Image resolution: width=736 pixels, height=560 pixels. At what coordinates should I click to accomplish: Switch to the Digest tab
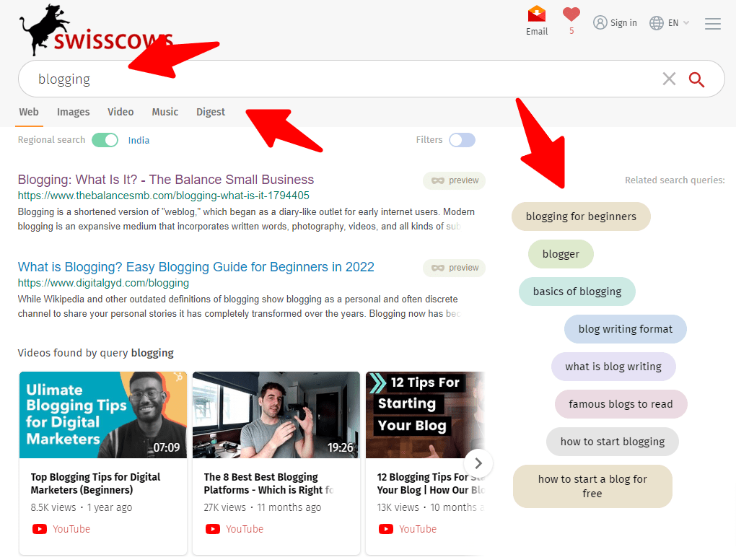click(211, 112)
